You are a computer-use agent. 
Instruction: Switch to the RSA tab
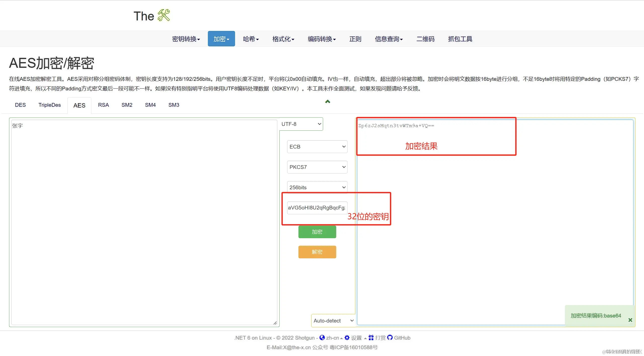tap(103, 105)
